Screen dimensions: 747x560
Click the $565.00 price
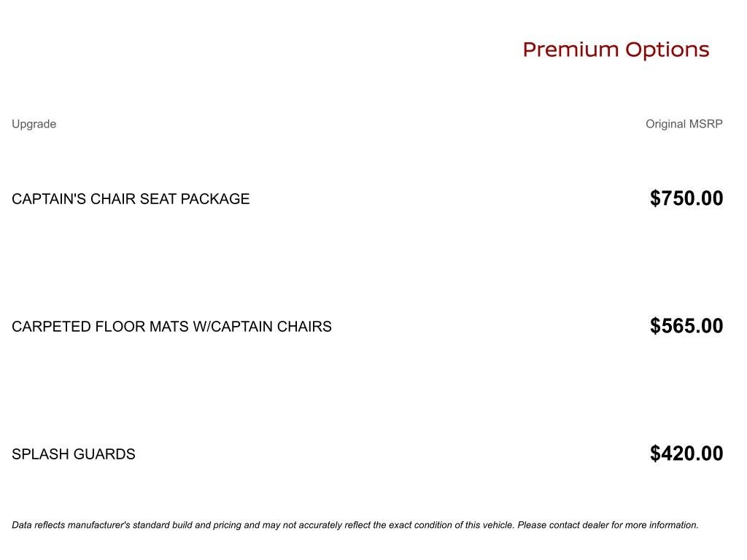point(686,326)
